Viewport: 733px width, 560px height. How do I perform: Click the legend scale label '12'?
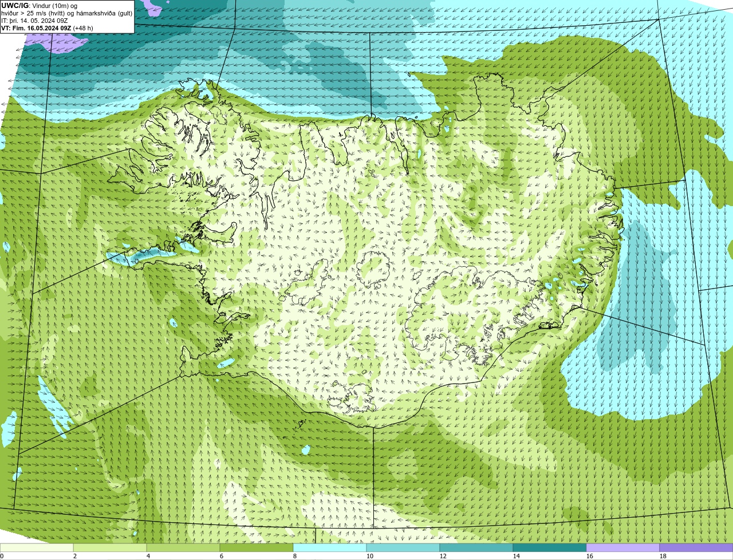point(443,556)
